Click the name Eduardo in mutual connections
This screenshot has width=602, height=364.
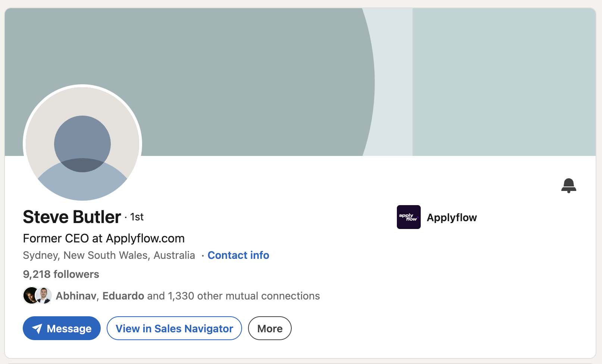pos(123,296)
